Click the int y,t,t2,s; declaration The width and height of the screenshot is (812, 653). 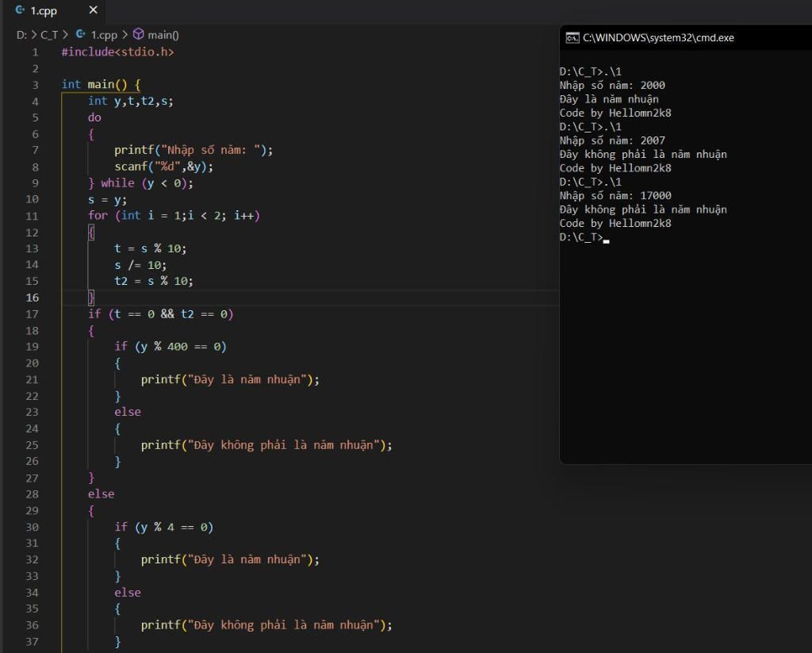pos(131,101)
